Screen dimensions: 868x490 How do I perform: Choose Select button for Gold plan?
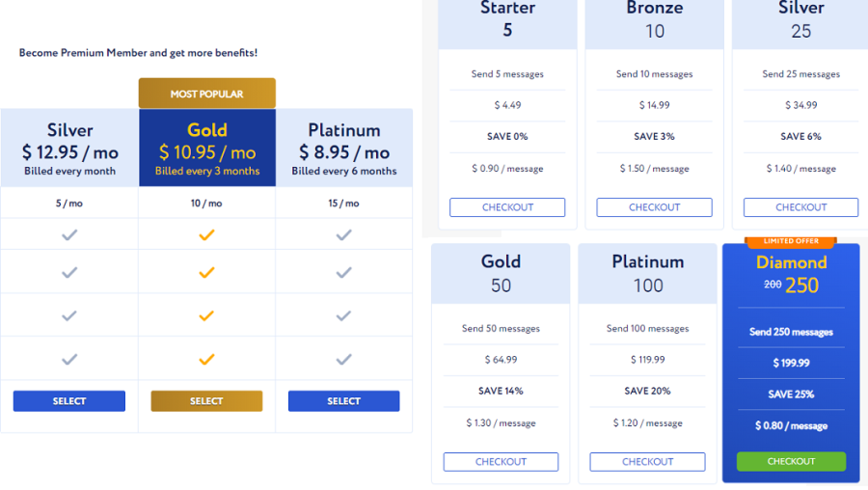[206, 401]
